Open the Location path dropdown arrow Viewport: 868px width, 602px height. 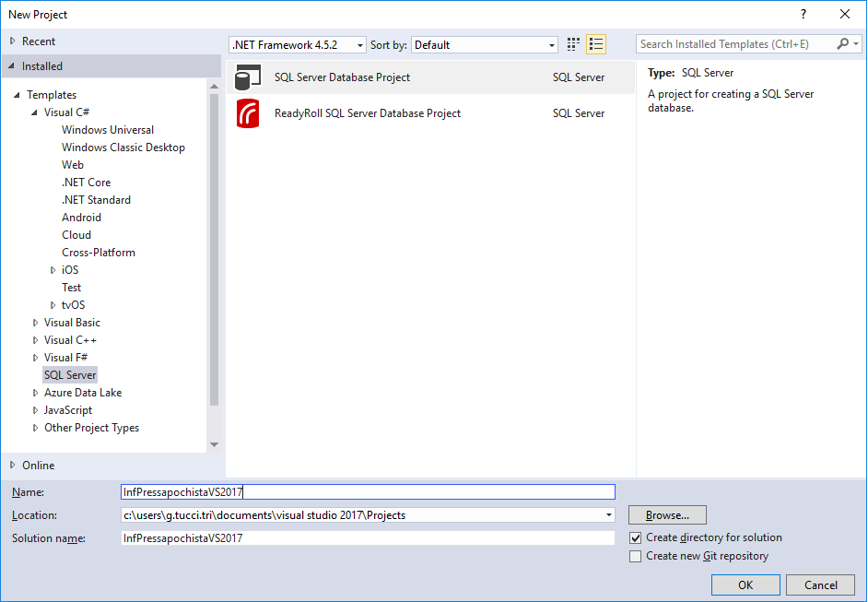(608, 515)
